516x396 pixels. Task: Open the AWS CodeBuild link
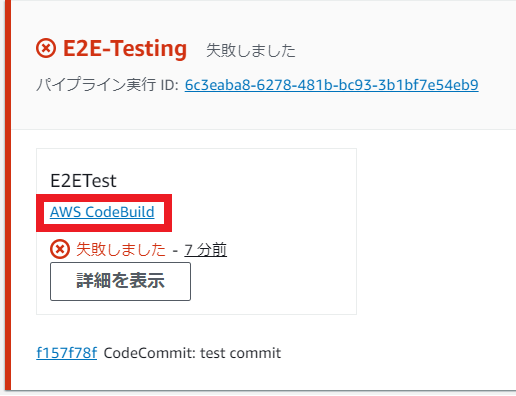(x=102, y=212)
